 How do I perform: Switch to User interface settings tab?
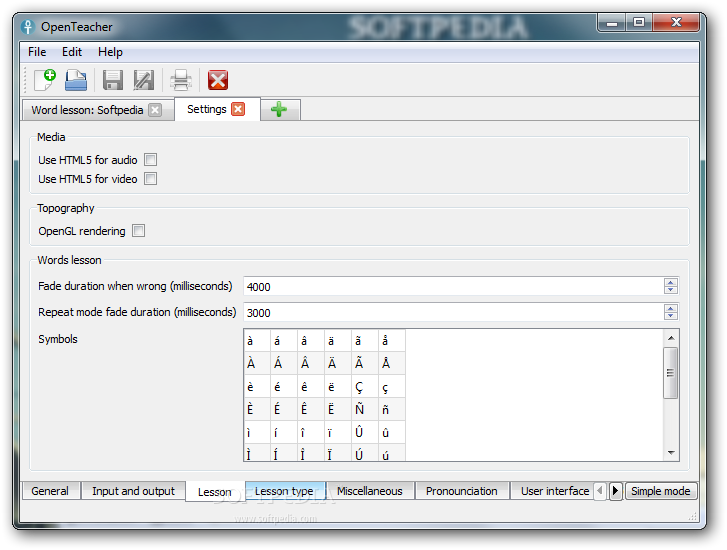[x=552, y=491]
